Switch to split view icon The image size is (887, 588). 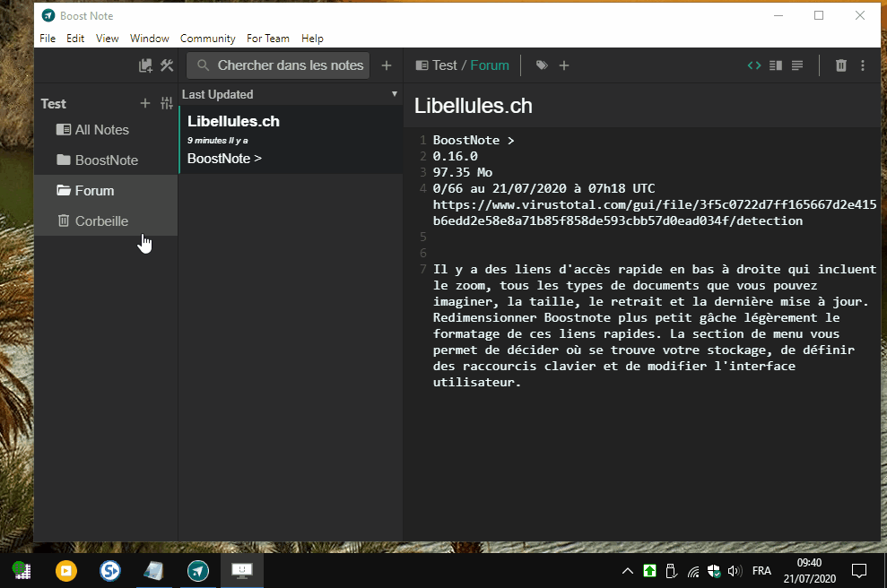tap(776, 65)
